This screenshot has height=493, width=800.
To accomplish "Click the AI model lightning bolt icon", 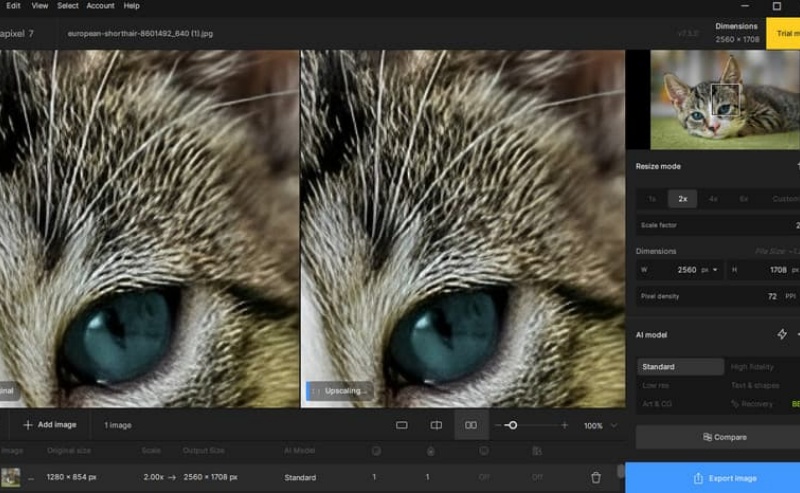I will [782, 335].
